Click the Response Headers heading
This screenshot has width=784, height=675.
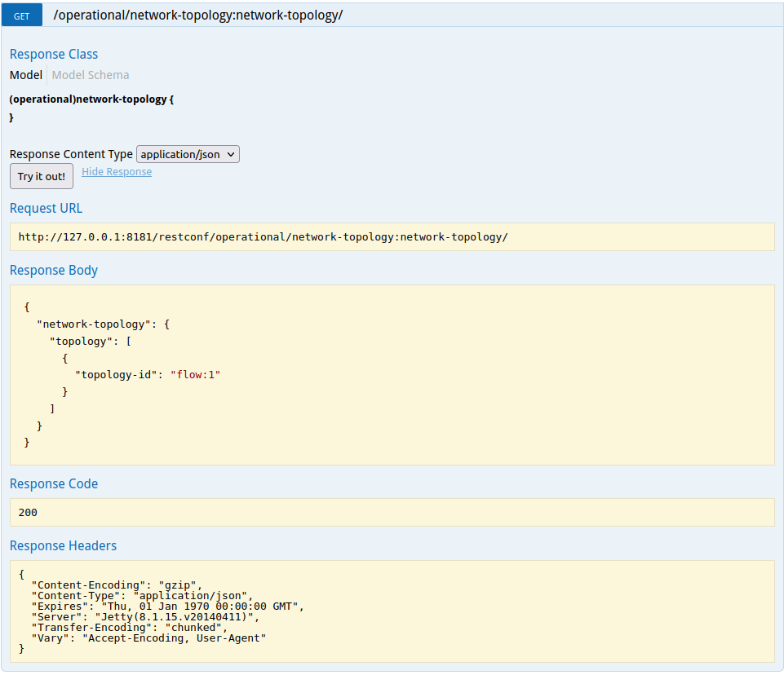click(x=63, y=545)
